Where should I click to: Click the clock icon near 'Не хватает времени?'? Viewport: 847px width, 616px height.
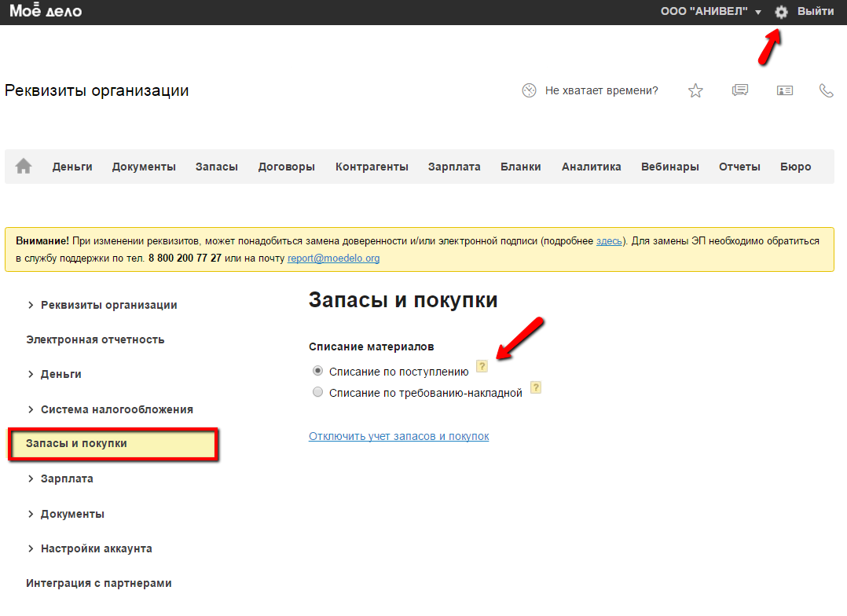coord(529,90)
